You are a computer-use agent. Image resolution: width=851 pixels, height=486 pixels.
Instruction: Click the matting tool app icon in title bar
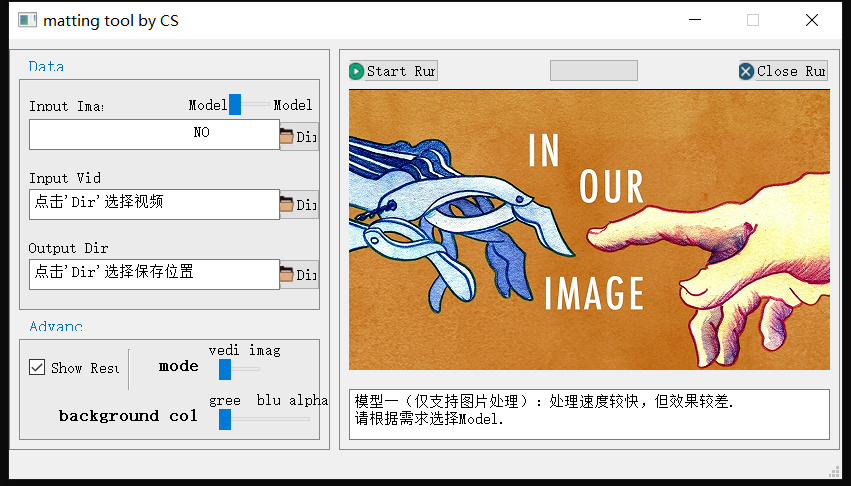point(27,20)
